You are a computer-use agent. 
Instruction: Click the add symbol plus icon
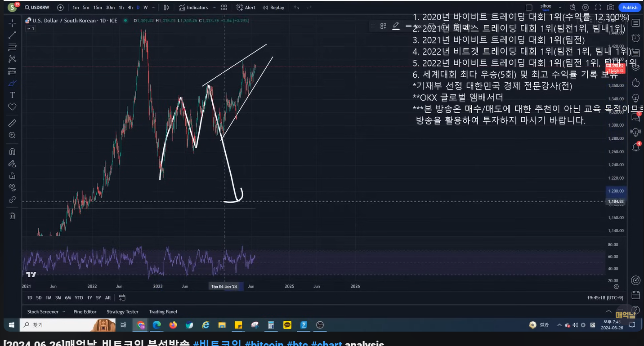tap(60, 7)
